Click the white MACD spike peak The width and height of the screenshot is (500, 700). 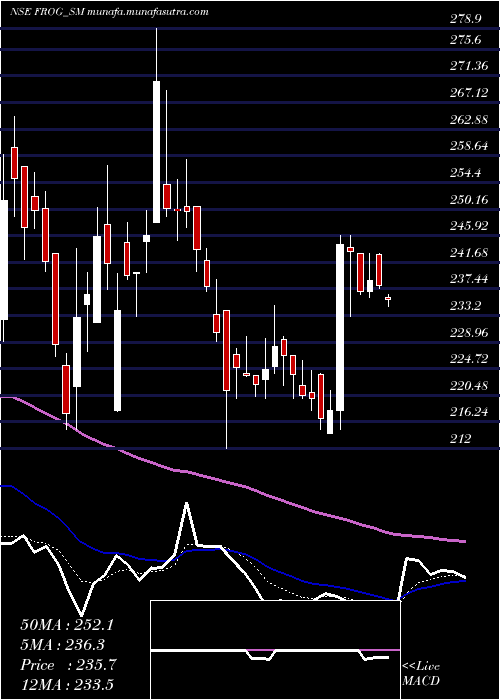coord(187,504)
